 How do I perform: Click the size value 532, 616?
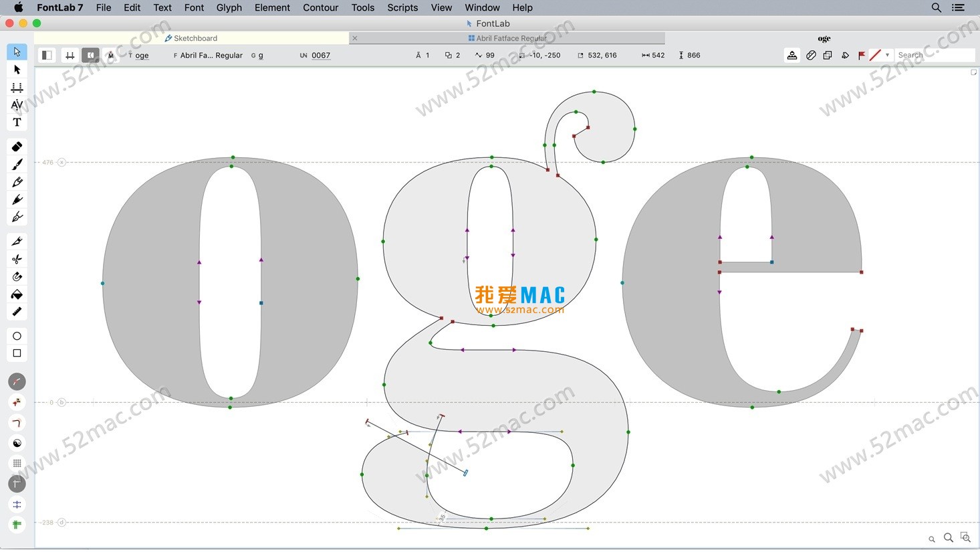click(x=602, y=56)
